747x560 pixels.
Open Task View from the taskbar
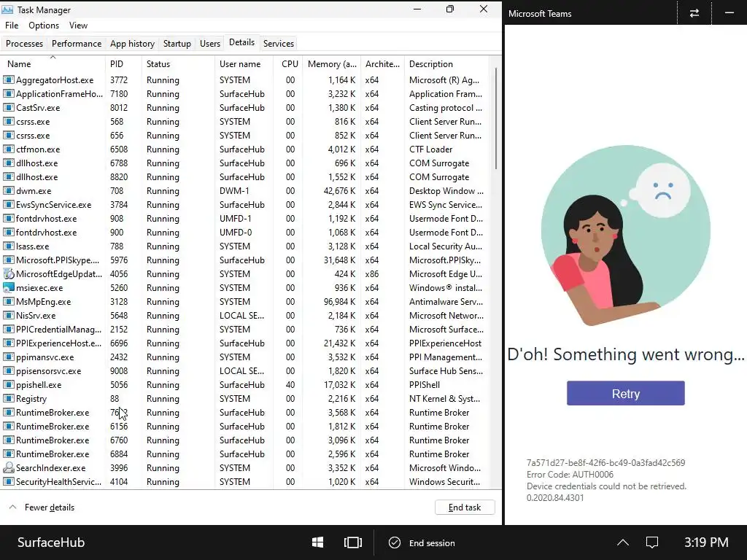352,542
